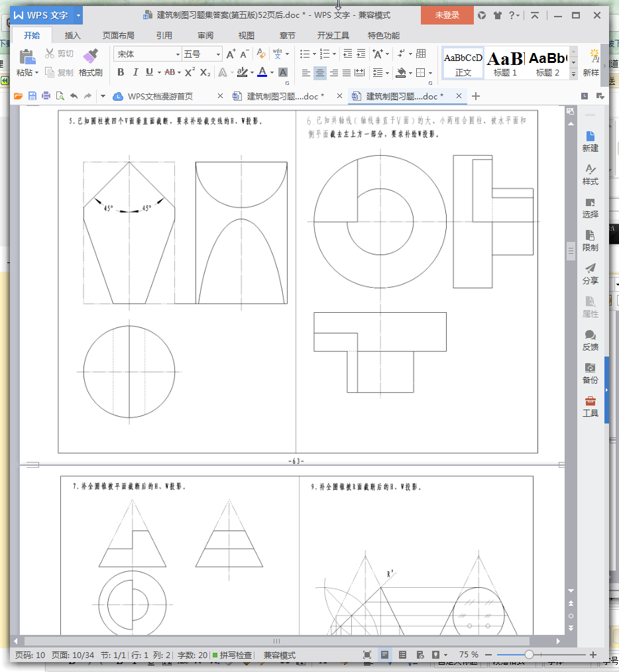The image size is (619, 672).
Task: Switch to page layout view in status bar
Action: pos(384,654)
